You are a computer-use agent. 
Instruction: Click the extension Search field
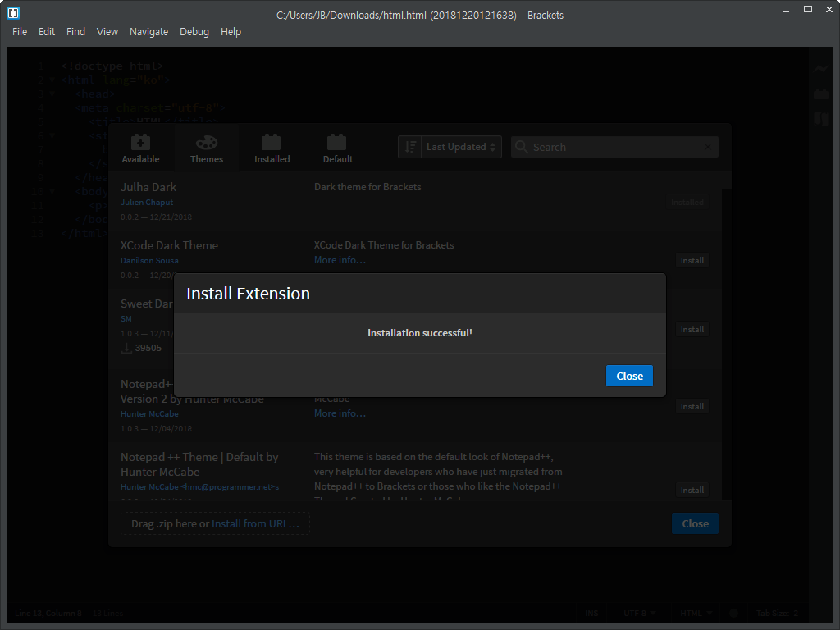614,147
